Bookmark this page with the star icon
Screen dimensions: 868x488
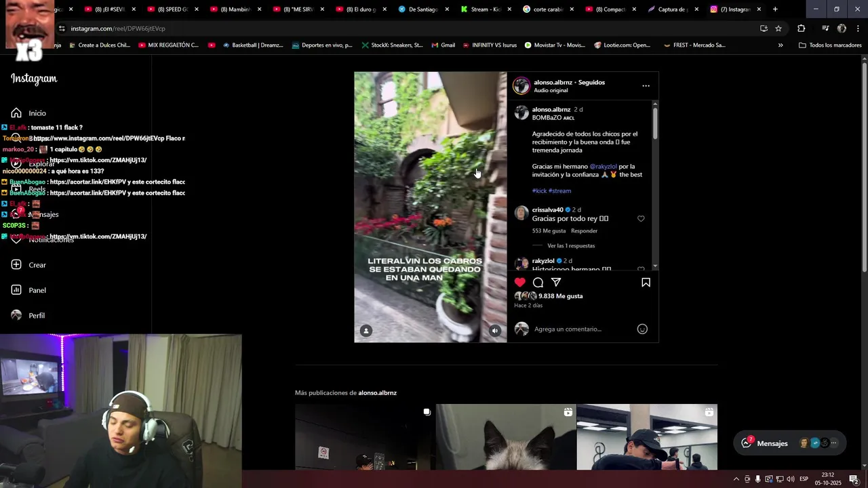pos(778,28)
